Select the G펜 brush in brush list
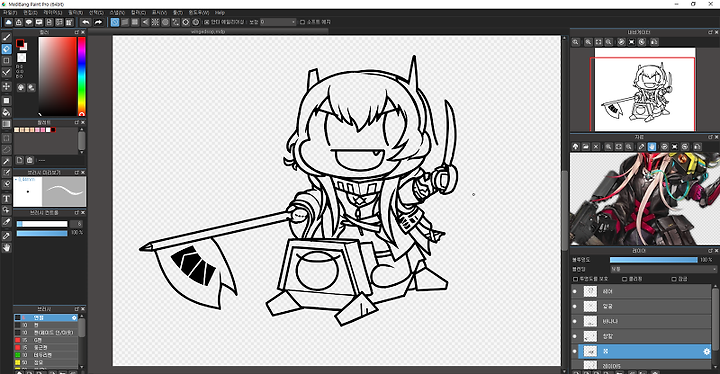The width and height of the screenshot is (720, 374). pos(46,340)
